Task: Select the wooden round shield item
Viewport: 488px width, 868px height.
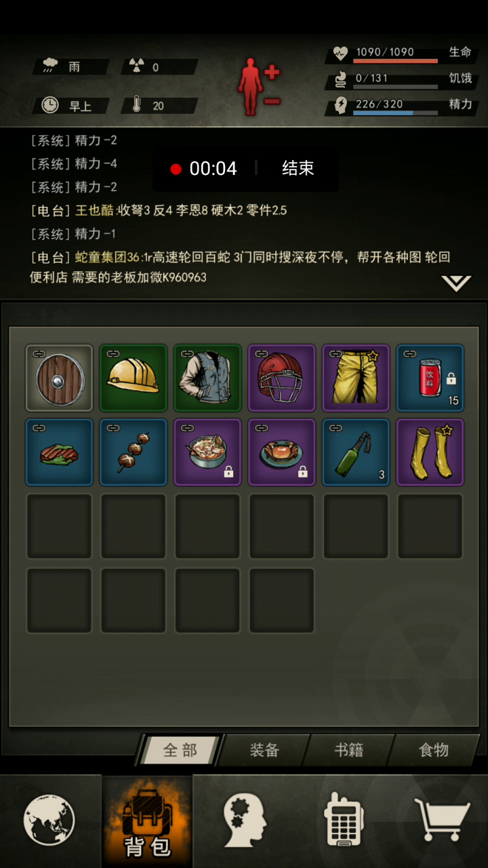Action: 59,378
